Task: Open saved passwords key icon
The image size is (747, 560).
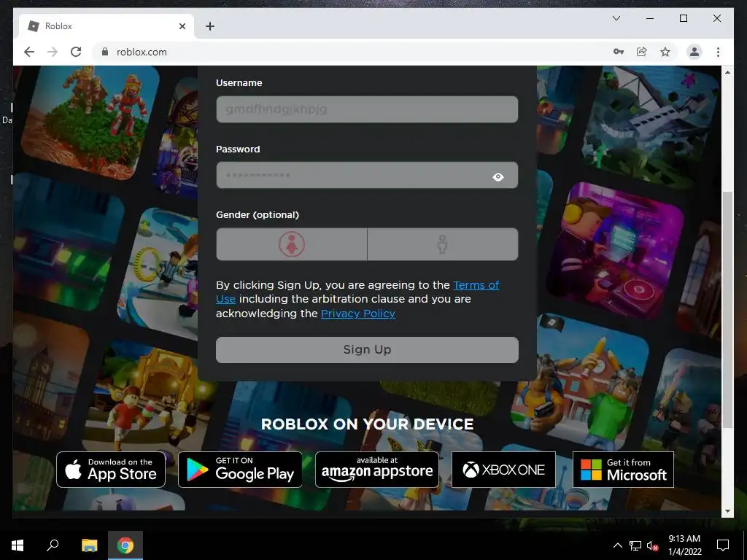Action: (619, 52)
